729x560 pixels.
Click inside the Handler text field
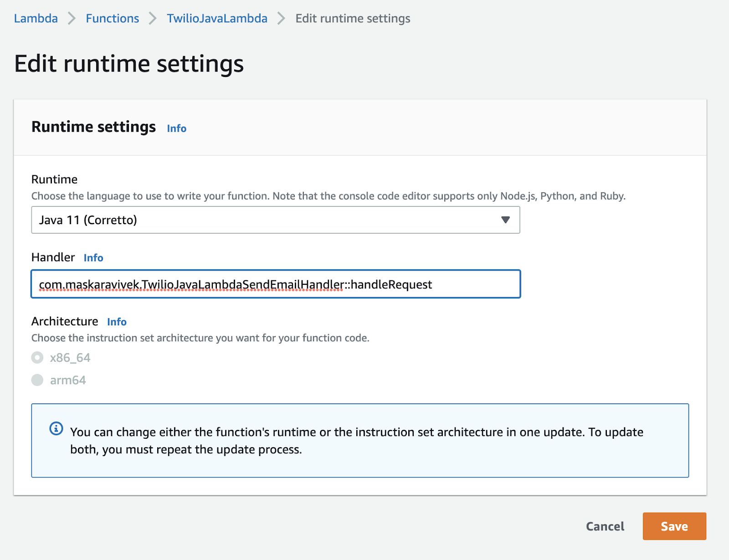pyautogui.click(x=275, y=284)
